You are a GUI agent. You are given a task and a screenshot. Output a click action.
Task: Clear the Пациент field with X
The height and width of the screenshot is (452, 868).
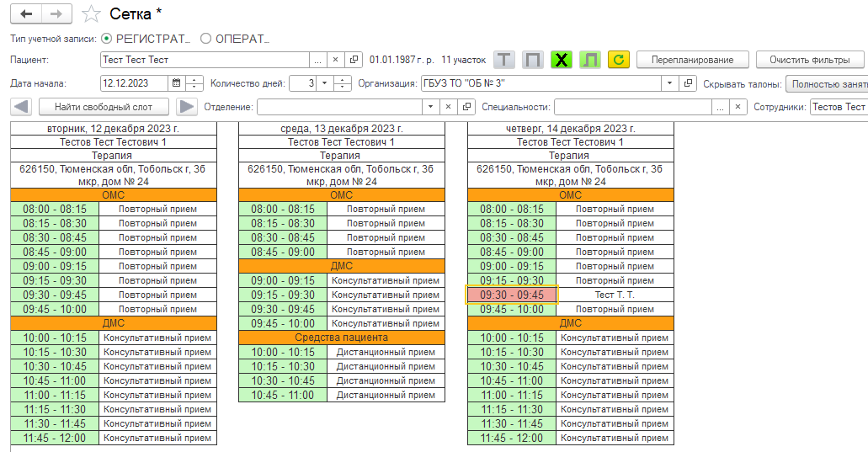pos(334,60)
